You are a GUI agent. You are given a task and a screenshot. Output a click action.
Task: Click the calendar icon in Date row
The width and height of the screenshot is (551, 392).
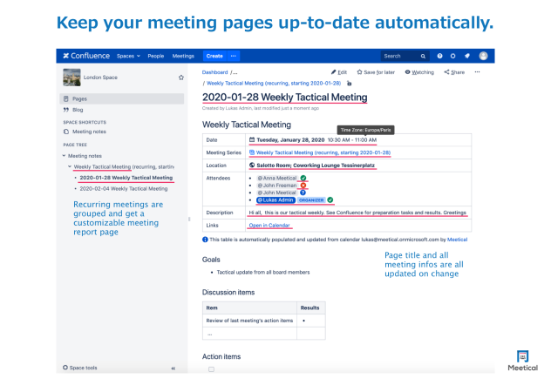tap(252, 139)
